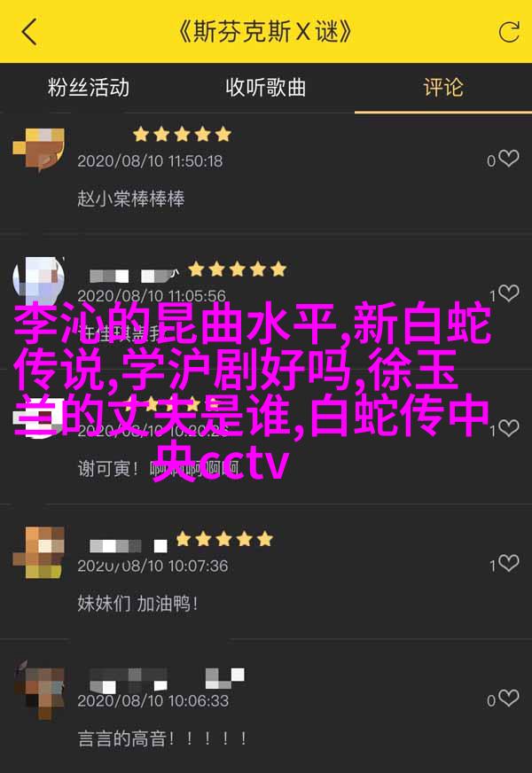Screen dimensions: 532x773
Task: Like the 赵小棠棒棒棒 comment heart
Action: pos(508,159)
